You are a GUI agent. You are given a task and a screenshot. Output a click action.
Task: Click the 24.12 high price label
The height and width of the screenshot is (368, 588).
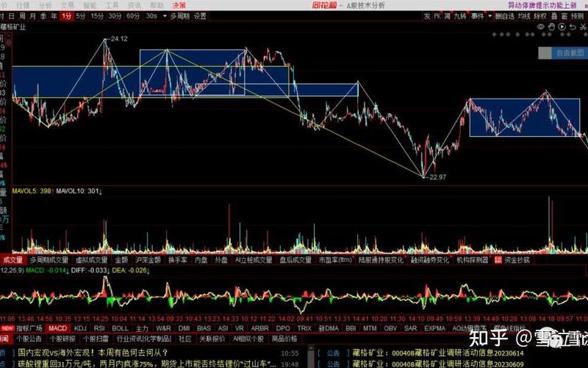tap(119, 39)
